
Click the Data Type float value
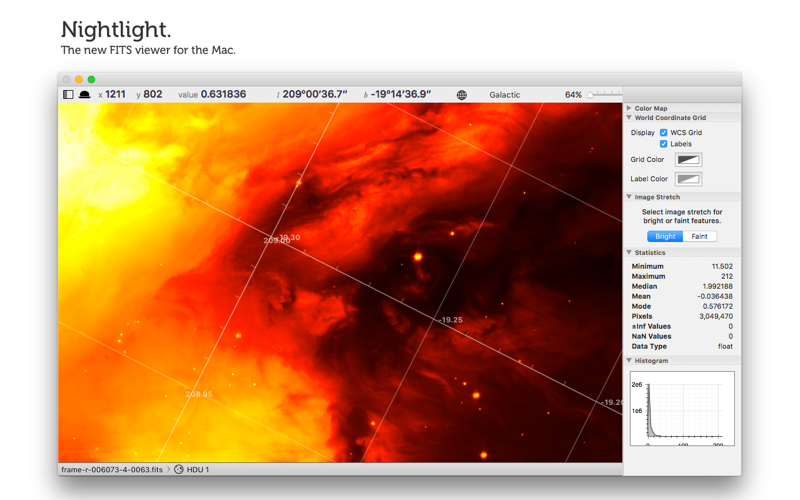(725, 346)
